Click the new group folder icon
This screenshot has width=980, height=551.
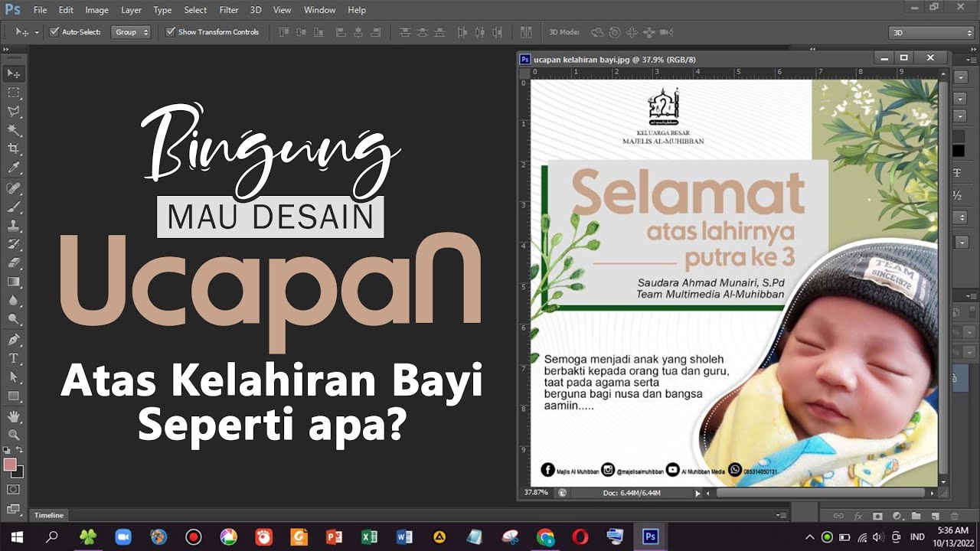(916, 516)
